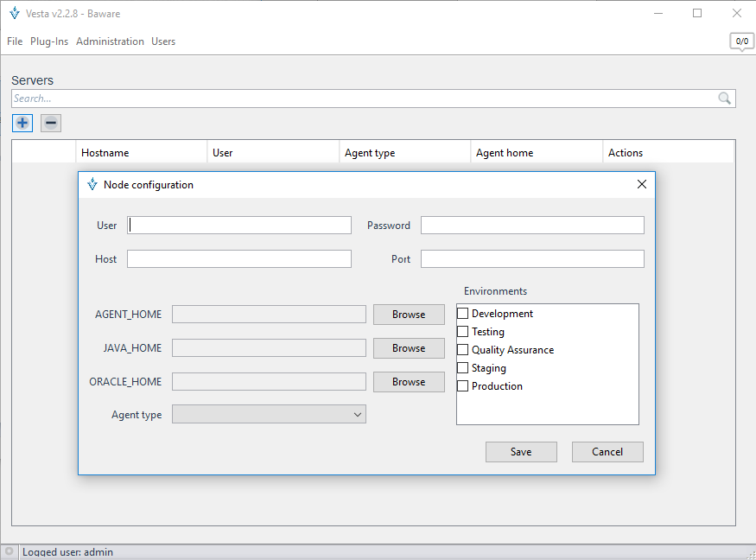Click the remove server minus icon
Image resolution: width=756 pixels, height=560 pixels.
tap(51, 123)
